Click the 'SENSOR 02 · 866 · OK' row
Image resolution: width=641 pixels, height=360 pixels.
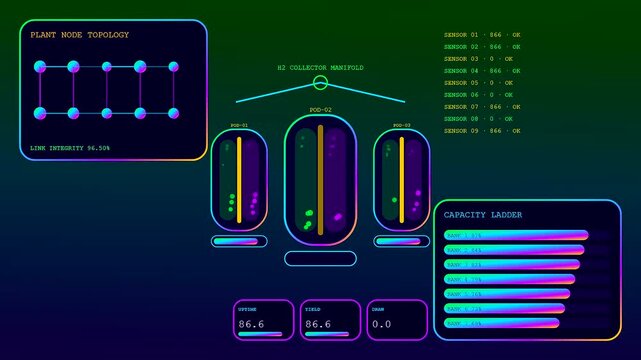(482, 47)
